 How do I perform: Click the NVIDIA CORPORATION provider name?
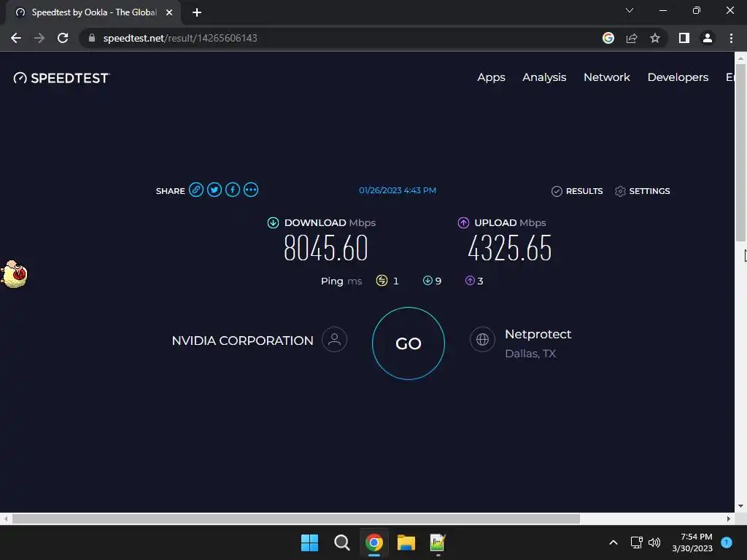(x=242, y=341)
